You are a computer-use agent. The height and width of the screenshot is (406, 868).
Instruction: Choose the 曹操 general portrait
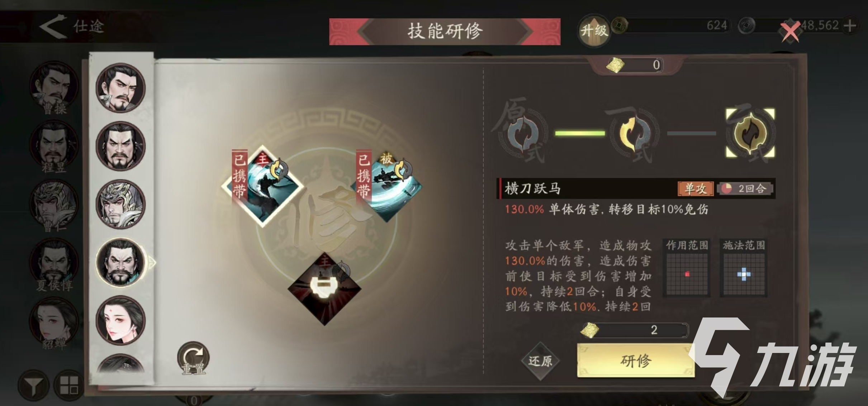click(120, 88)
